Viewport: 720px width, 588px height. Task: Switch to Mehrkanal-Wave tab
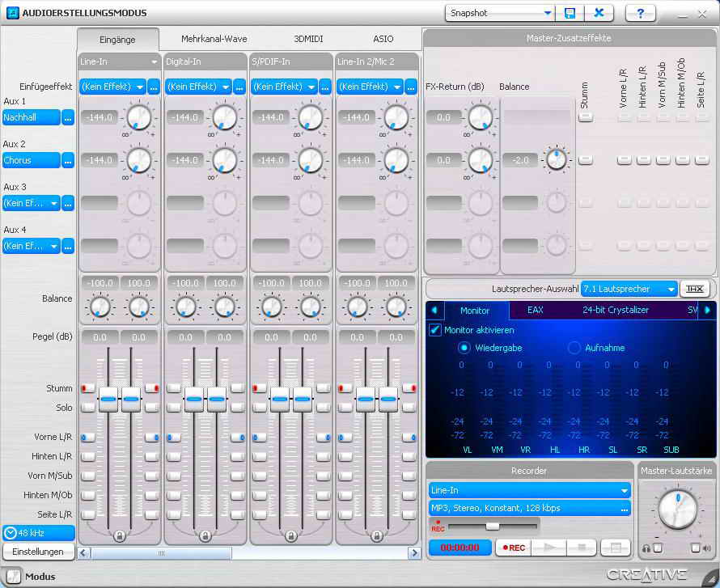214,39
